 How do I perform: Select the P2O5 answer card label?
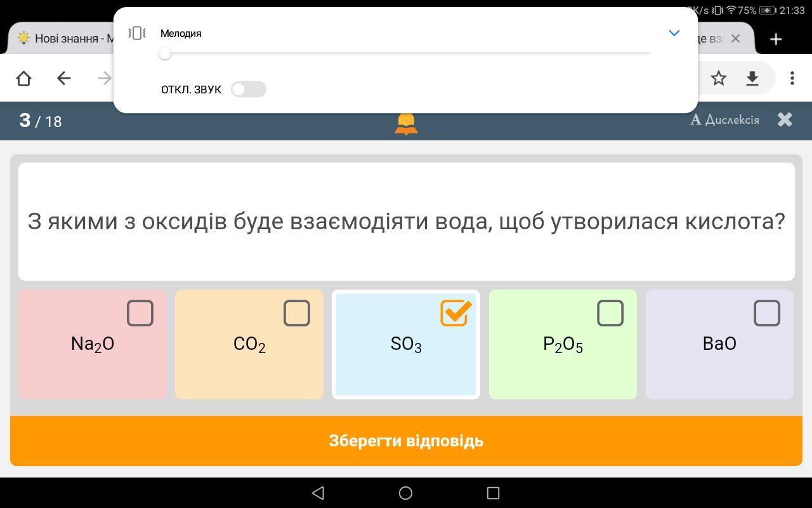563,344
